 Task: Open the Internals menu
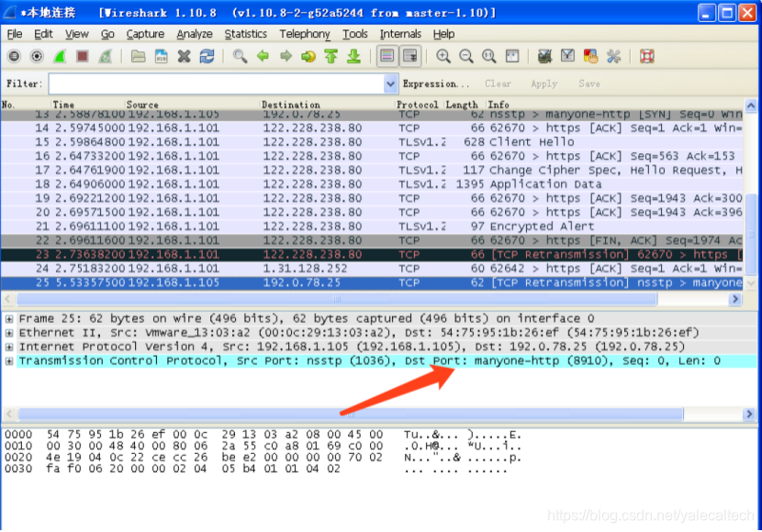pos(400,34)
